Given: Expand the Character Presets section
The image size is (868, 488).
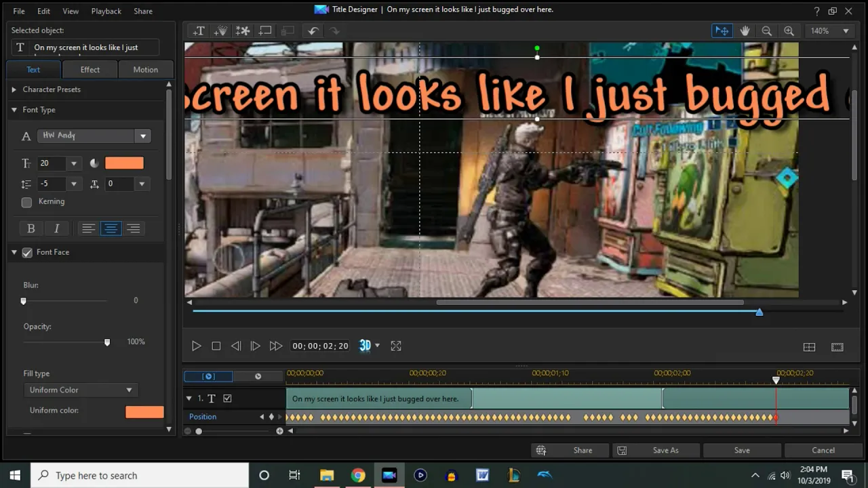Looking at the screenshot, I should pyautogui.click(x=14, y=89).
